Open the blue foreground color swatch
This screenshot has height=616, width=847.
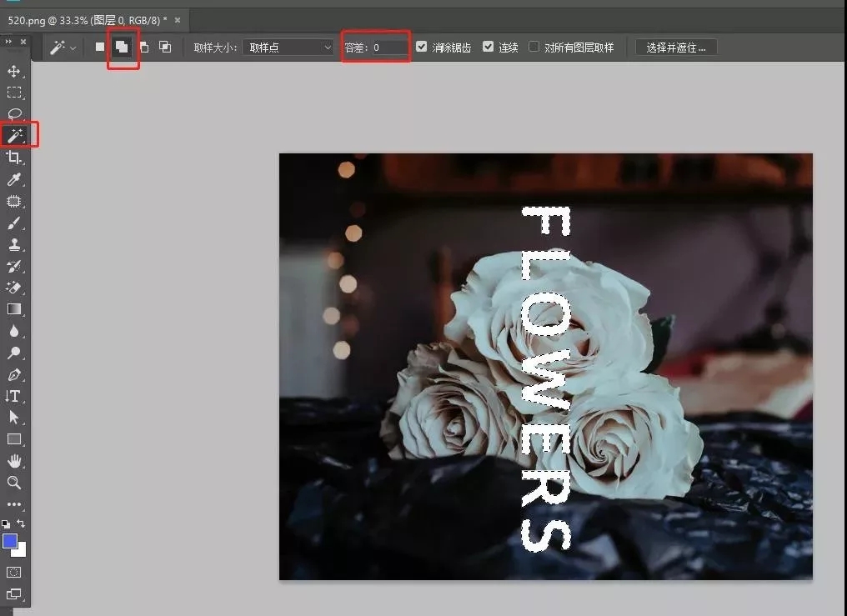[9, 541]
